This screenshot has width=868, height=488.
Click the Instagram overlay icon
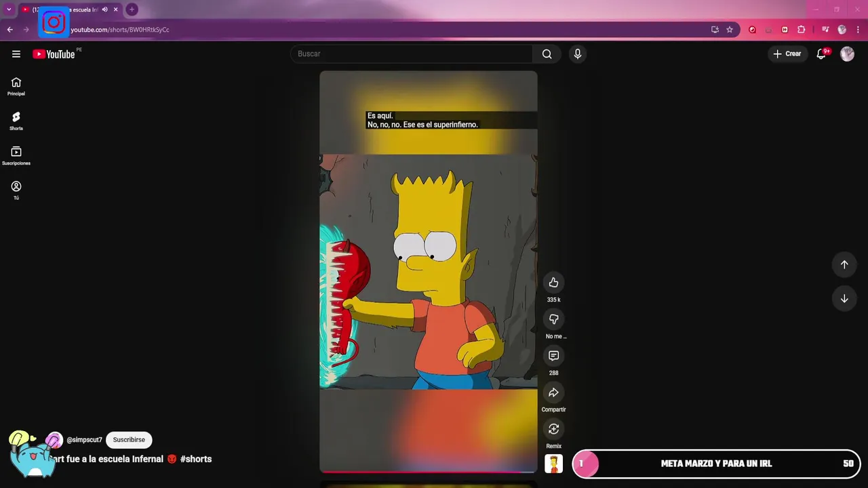[x=54, y=22]
